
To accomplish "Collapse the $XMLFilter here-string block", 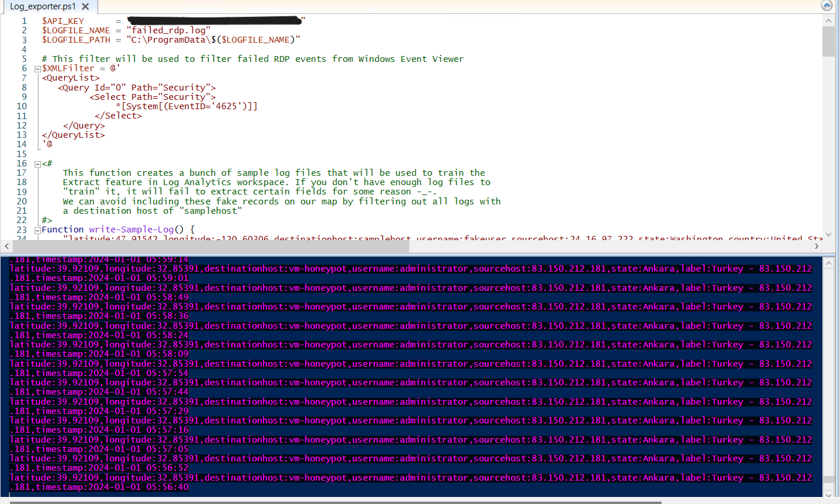I will coord(37,68).
